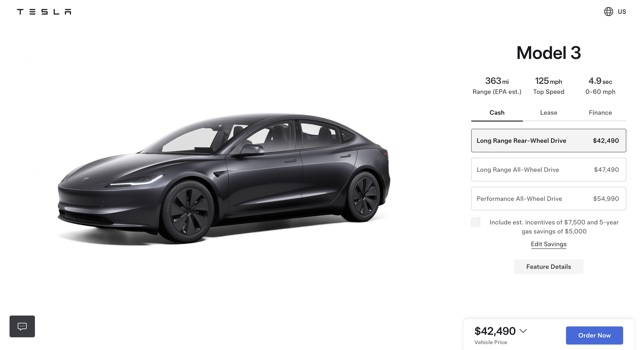Viewport: 644px width, 350px height.
Task: Click the 125 mph top speed stat
Action: (x=549, y=86)
